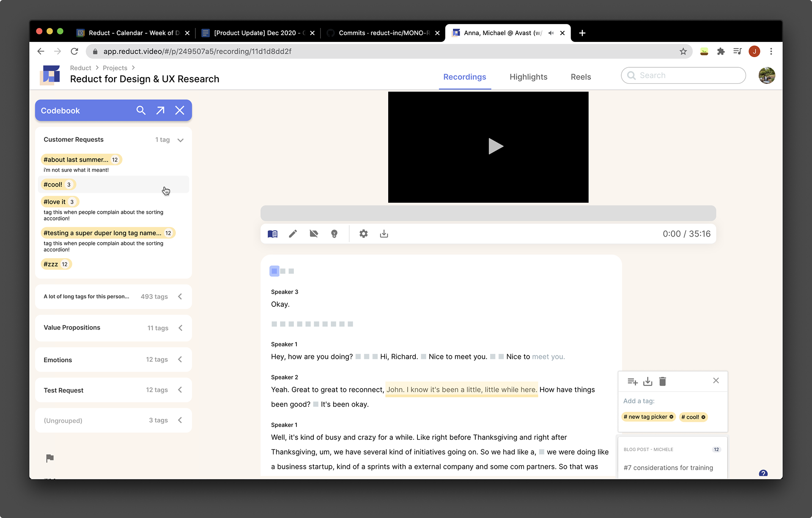This screenshot has height=518, width=812.
Task: Select the #zzz tag
Action: [56, 264]
